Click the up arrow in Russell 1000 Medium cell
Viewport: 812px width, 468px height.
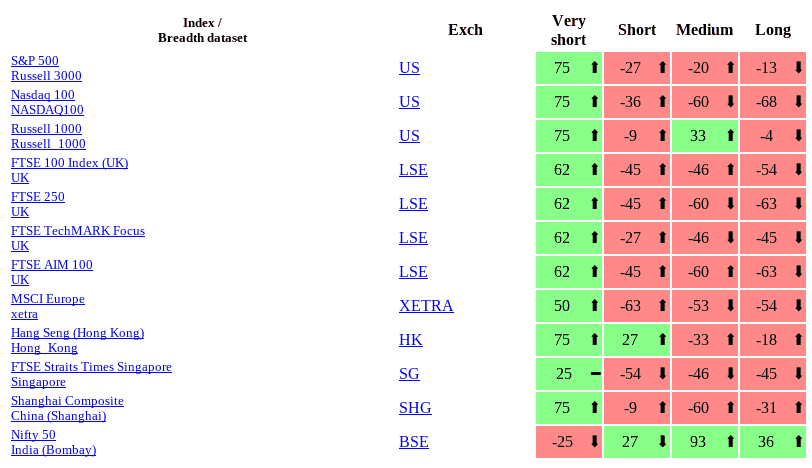730,136
